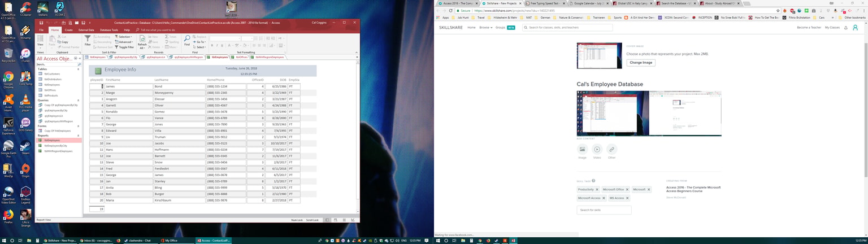Select tblDistributors in the navigation pane
The image size is (868, 244).
click(53, 79)
